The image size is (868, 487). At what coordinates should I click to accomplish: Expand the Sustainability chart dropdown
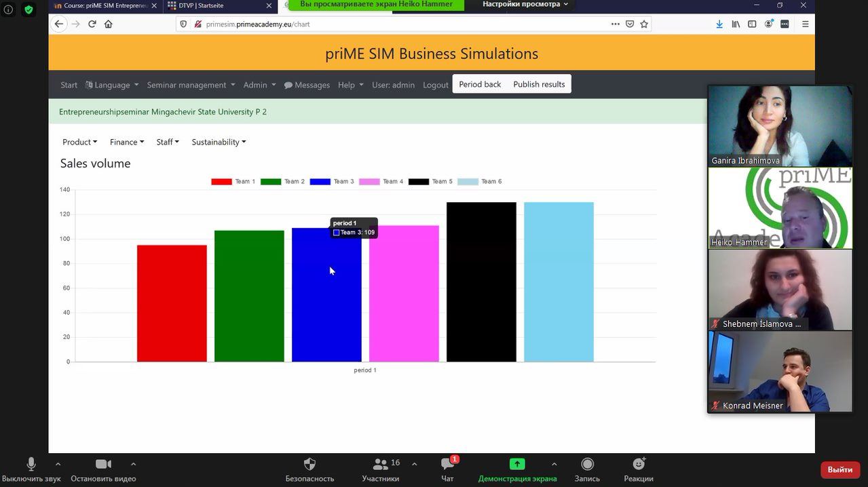(x=219, y=142)
